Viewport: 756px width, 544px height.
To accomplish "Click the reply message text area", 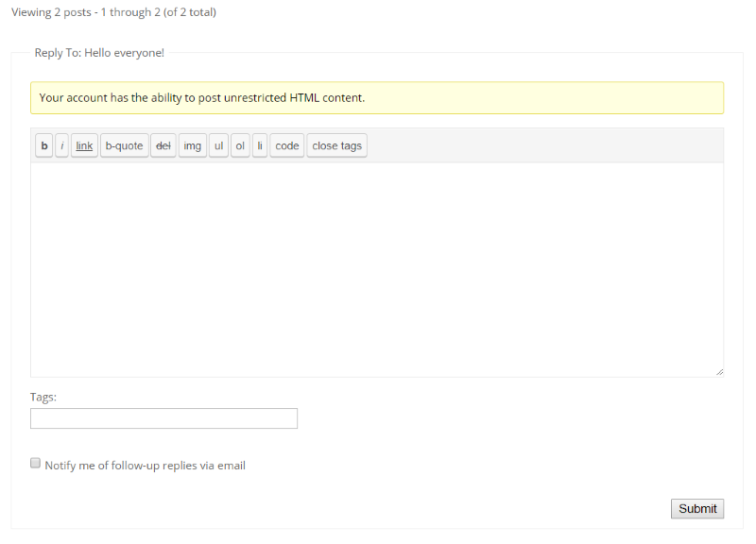I will pyautogui.click(x=377, y=270).
